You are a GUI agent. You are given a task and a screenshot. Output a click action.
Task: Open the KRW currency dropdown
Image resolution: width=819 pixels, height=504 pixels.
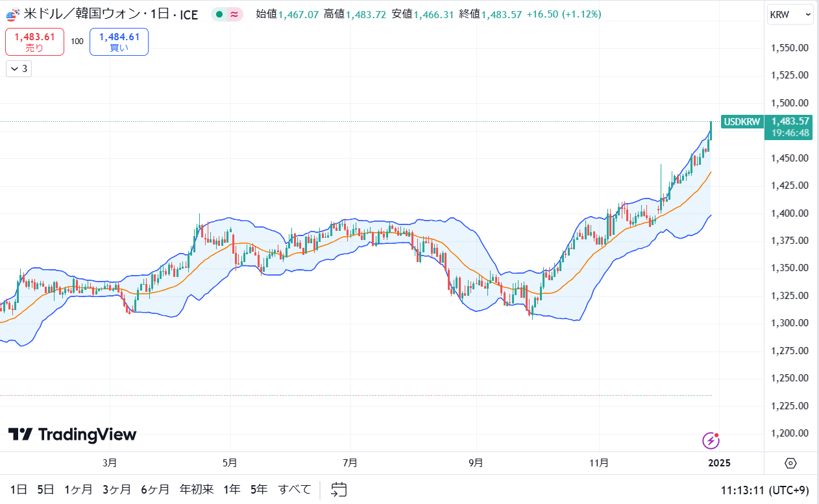[x=789, y=14]
